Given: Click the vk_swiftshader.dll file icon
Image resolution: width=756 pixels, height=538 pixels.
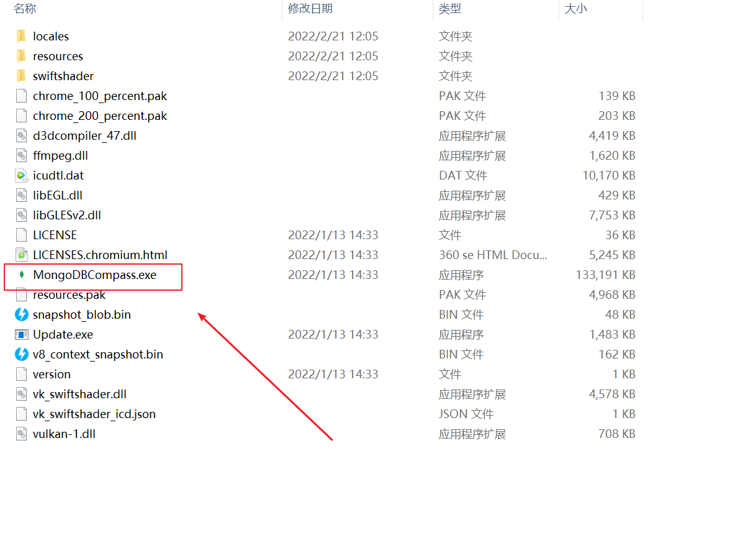Looking at the screenshot, I should coord(22,394).
